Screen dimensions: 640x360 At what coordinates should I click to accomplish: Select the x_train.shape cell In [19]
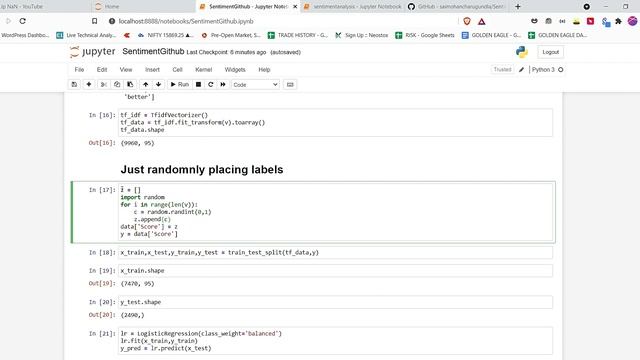point(336,271)
